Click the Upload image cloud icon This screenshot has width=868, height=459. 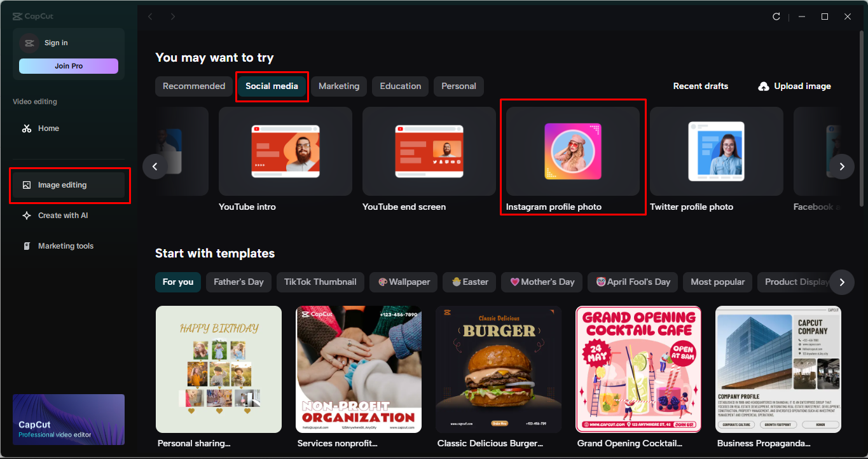pyautogui.click(x=762, y=86)
